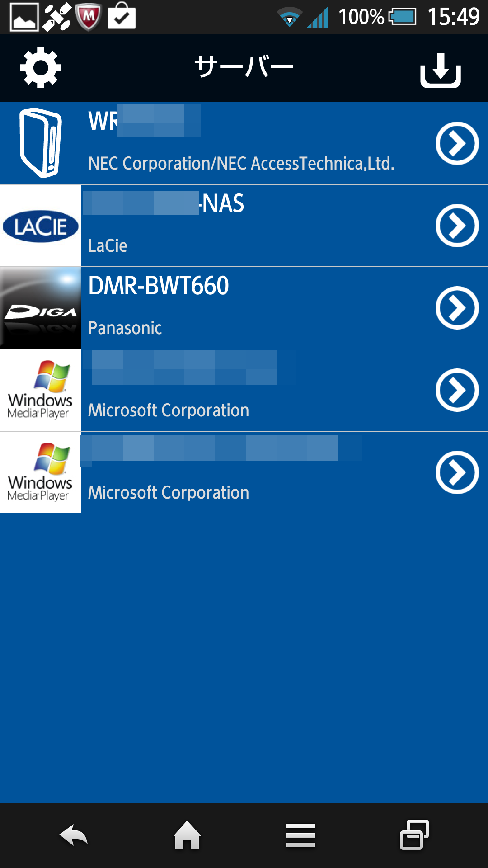Tap the download icon in header
The image size is (488, 868).
(440, 70)
